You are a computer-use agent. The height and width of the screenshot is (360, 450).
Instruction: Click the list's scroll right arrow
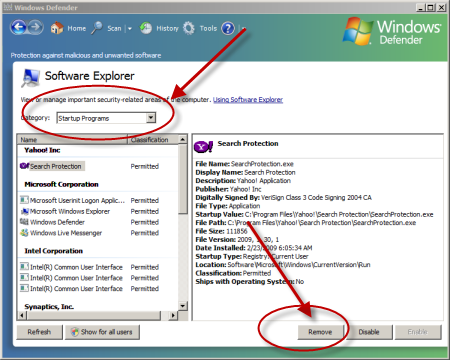pos(173,315)
